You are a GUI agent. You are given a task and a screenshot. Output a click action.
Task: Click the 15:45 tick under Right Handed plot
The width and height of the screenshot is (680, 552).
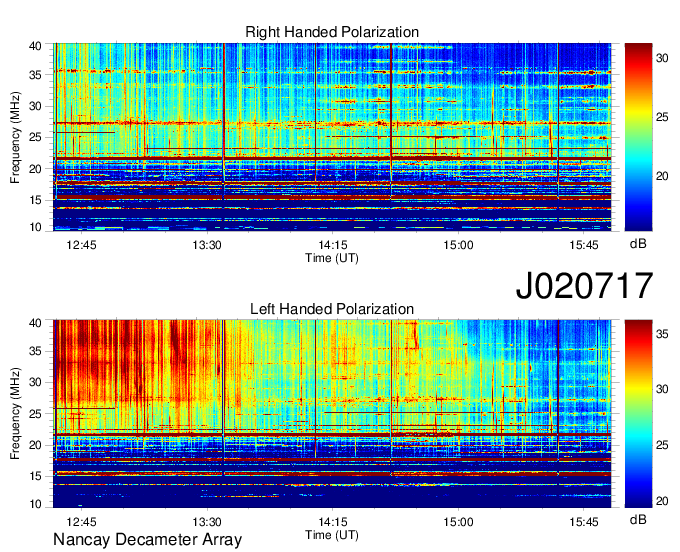584,245
